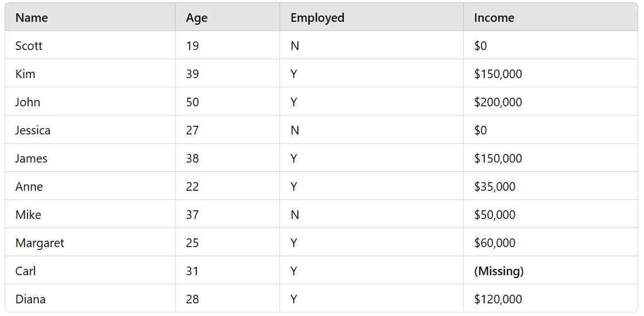Click Anne's $35,000 income cell

pyautogui.click(x=550, y=186)
